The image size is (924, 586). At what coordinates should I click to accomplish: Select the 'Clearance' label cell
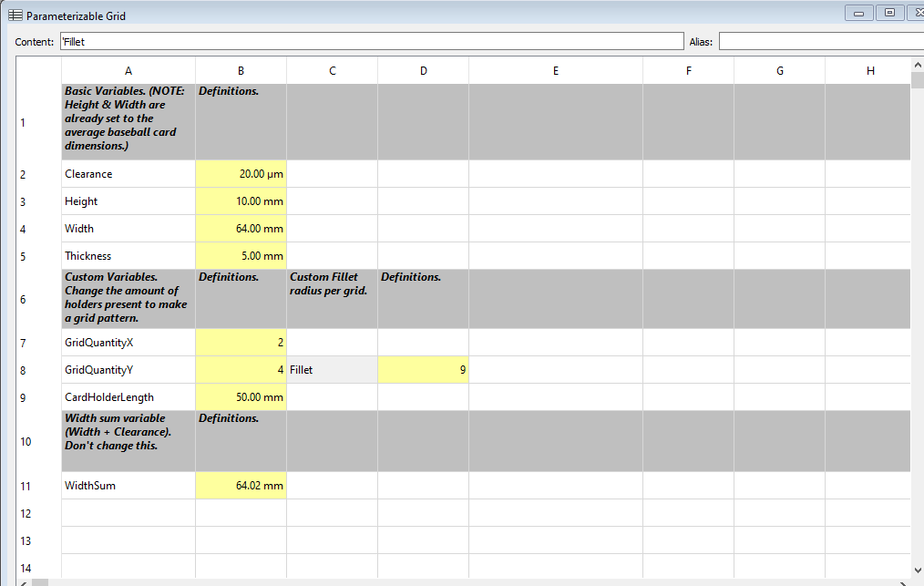[128, 174]
